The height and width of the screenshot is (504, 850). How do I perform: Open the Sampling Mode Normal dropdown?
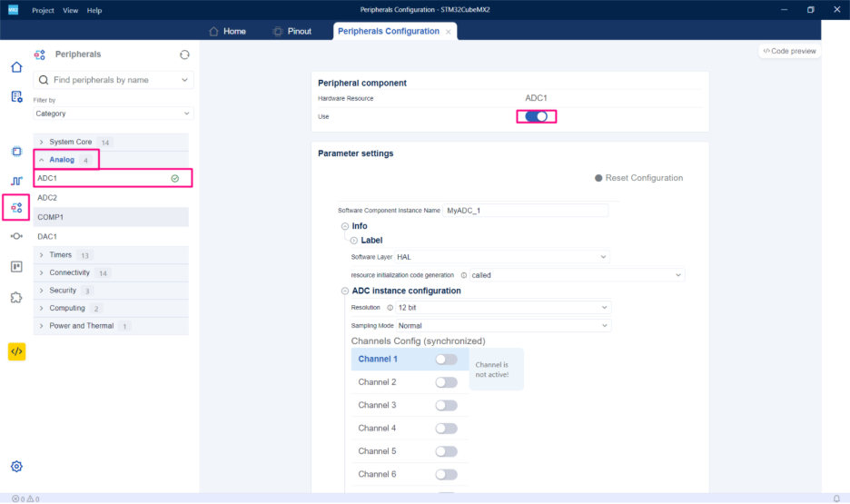tap(503, 326)
